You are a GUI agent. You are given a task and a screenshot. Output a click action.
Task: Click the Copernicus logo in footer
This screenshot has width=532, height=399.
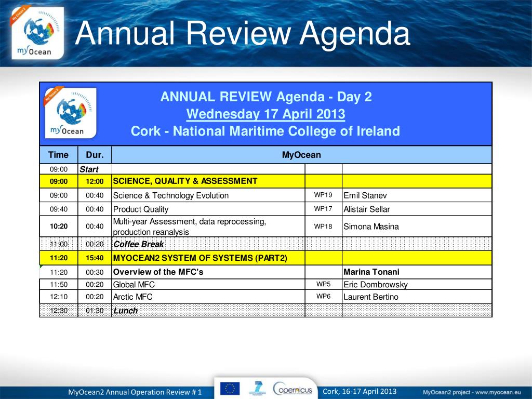292,389
